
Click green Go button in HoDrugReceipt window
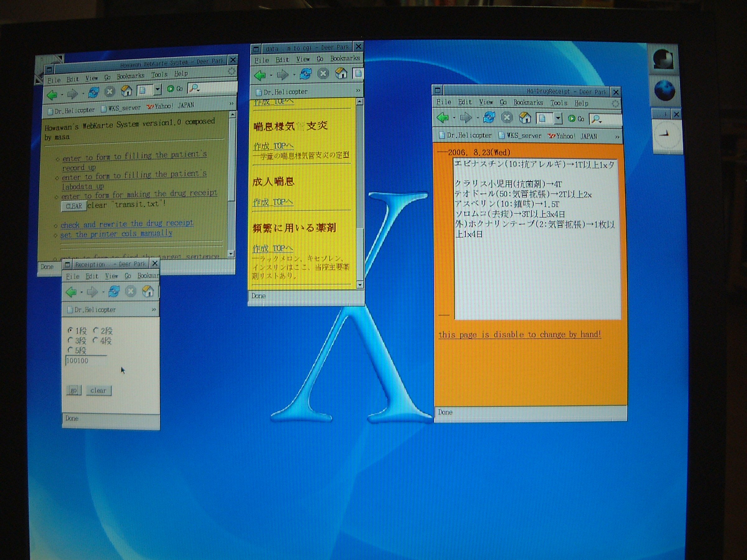click(x=576, y=119)
